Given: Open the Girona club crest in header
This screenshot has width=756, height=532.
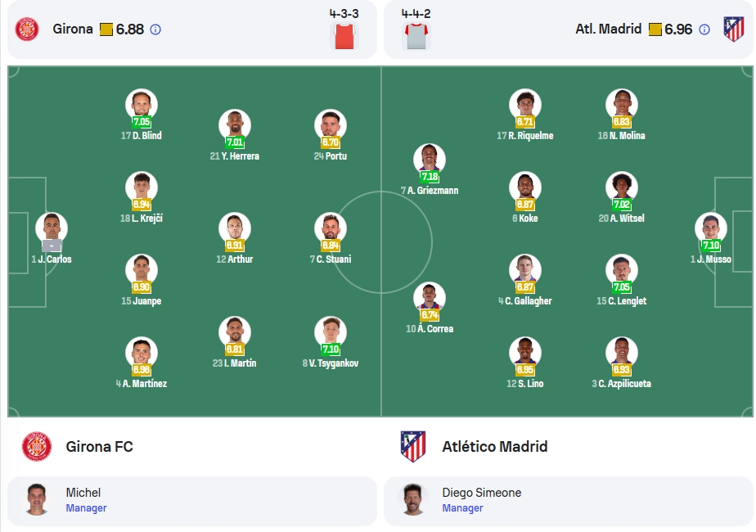Looking at the screenshot, I should click(27, 29).
